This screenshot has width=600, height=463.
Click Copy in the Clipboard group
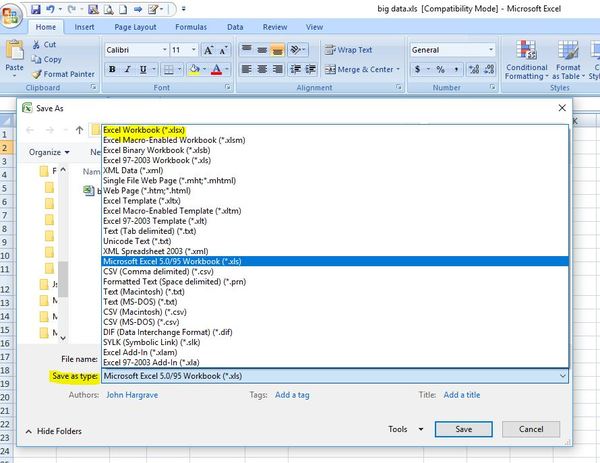(46, 59)
